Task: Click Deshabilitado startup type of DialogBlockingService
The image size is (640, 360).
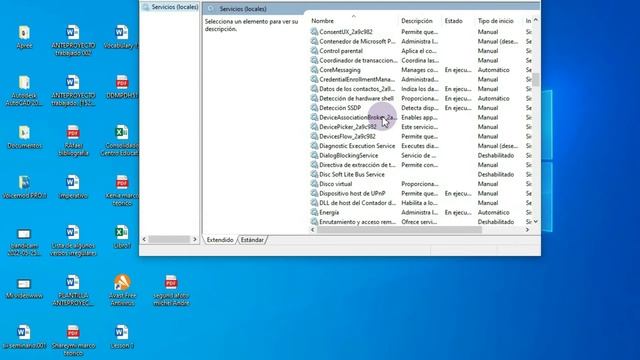Action: click(496, 156)
